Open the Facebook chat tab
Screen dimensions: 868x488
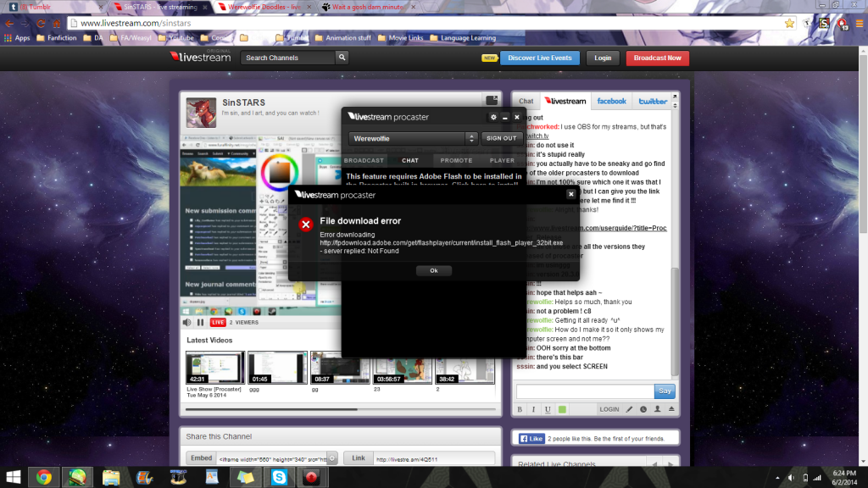click(x=611, y=101)
